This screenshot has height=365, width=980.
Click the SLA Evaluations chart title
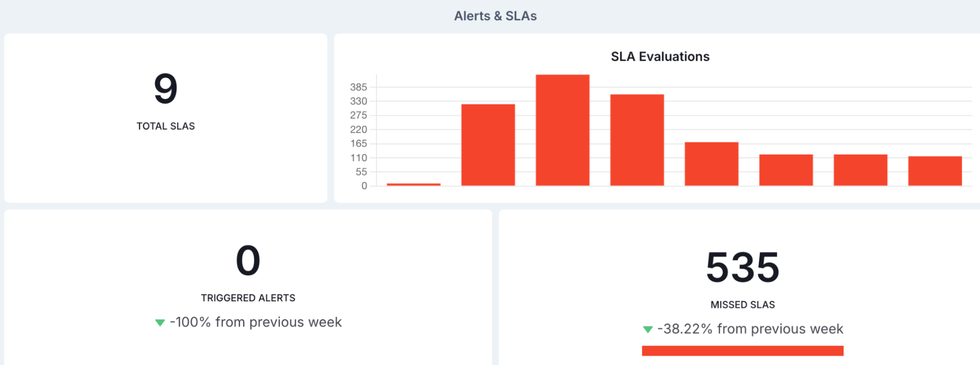click(x=660, y=57)
